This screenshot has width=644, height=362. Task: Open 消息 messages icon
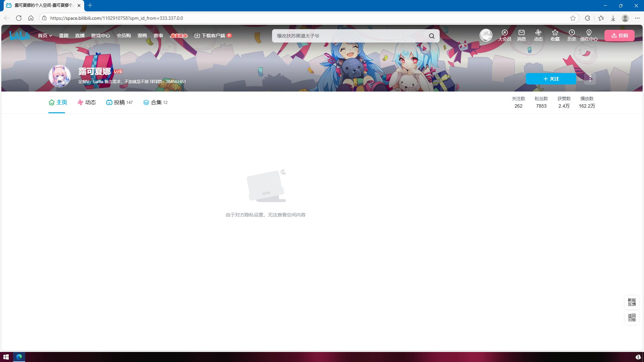[x=521, y=35]
